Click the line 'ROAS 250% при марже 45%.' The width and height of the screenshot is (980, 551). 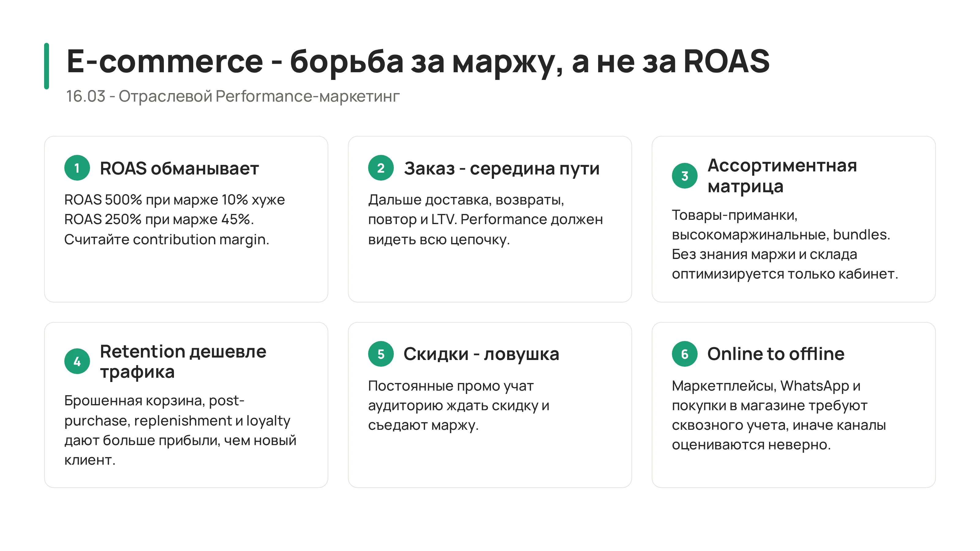click(159, 219)
